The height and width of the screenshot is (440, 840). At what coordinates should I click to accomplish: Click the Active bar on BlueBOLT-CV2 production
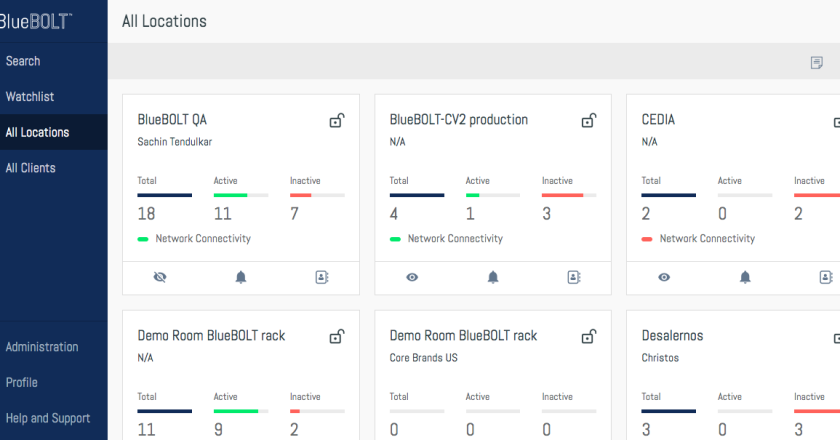(493, 195)
